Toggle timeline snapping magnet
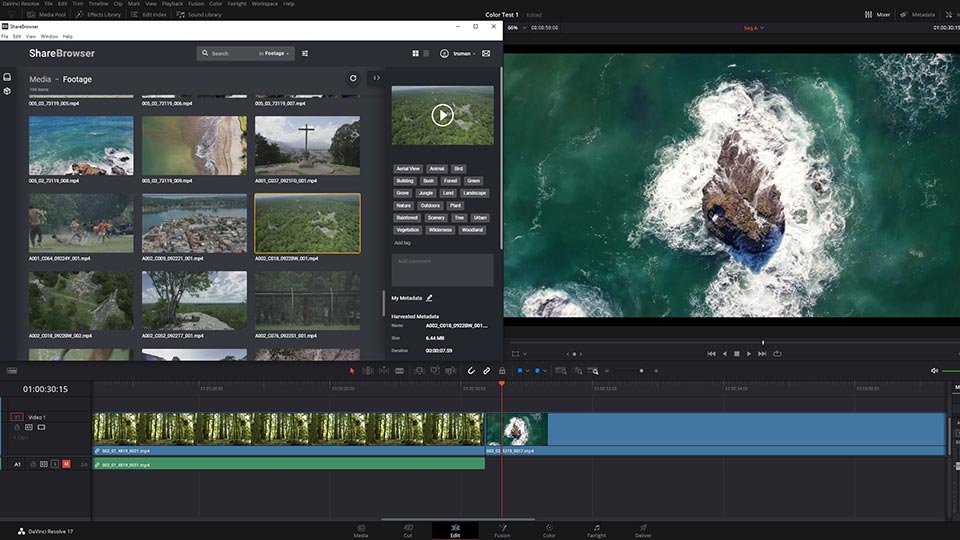Image resolution: width=960 pixels, height=540 pixels. pyautogui.click(x=471, y=370)
